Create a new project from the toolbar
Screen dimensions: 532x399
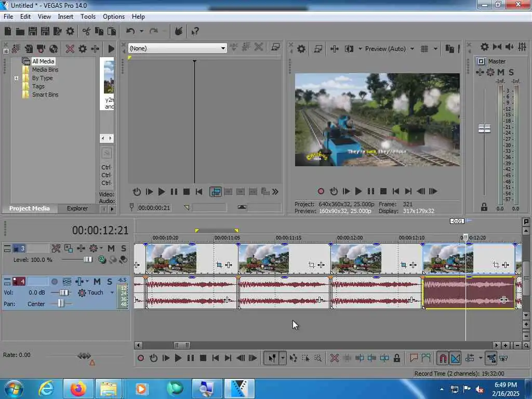point(8,32)
